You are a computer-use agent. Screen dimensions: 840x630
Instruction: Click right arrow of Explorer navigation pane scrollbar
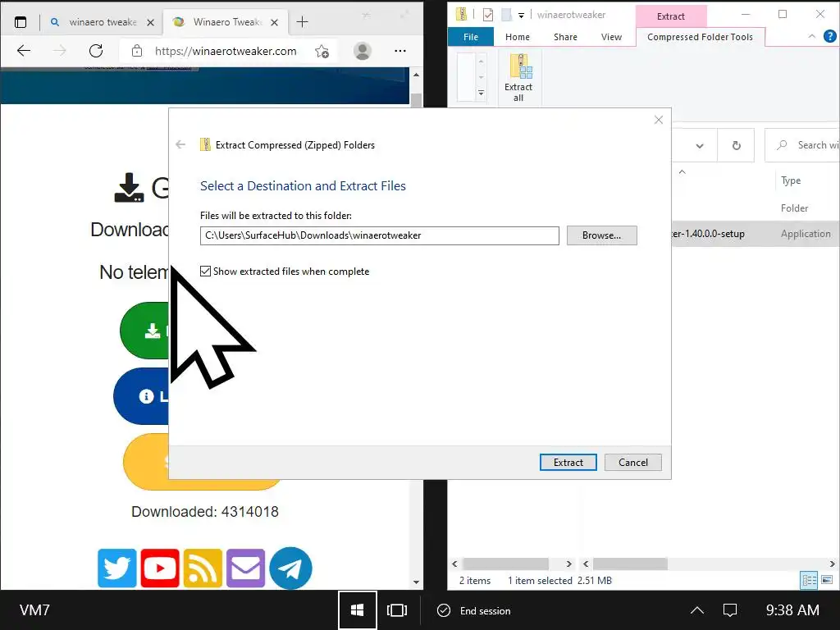[569, 564]
